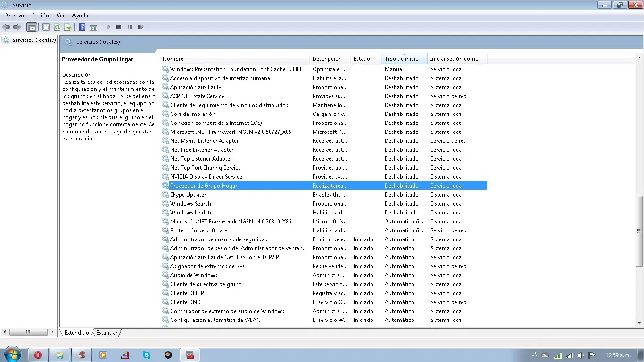Image resolution: width=644 pixels, height=362 pixels.
Task: Open Help from the blue question-mark icon
Action: click(x=82, y=27)
